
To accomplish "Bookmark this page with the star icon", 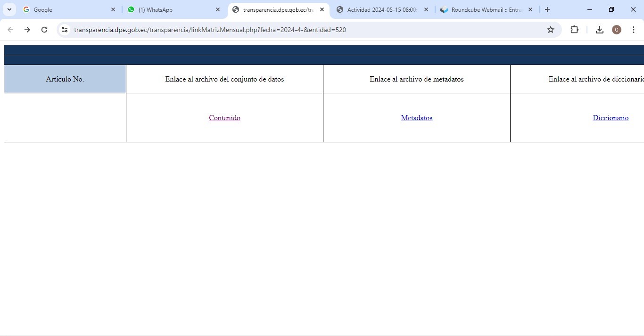I will click(x=550, y=30).
